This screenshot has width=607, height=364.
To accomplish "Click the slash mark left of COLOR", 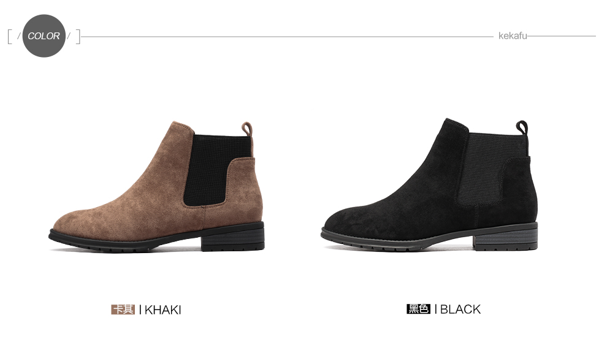I will click(18, 36).
